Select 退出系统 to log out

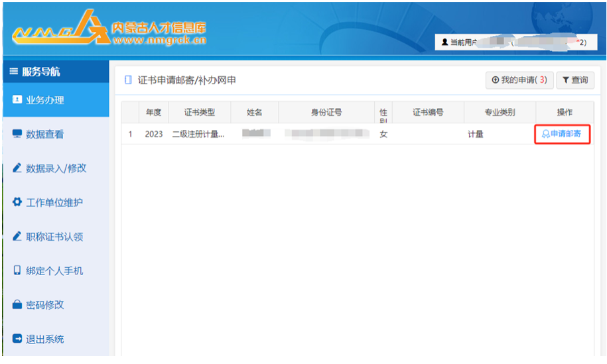click(45, 339)
